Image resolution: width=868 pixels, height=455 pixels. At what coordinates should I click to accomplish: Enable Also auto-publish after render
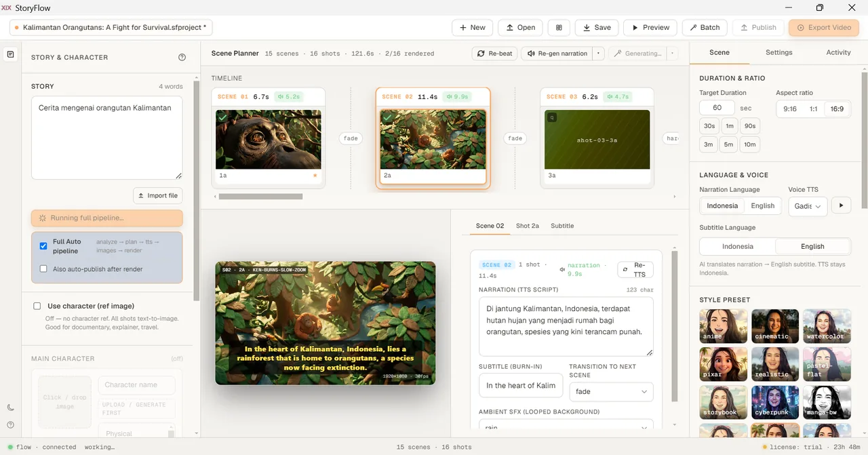[x=43, y=269]
